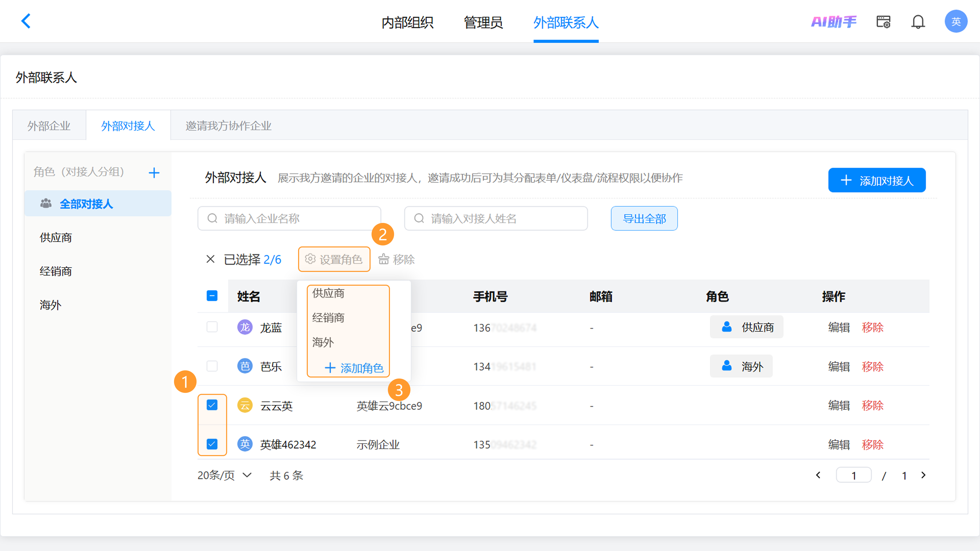Uncheck the box for 云云英
The height and width of the screenshot is (551, 980).
[212, 405]
